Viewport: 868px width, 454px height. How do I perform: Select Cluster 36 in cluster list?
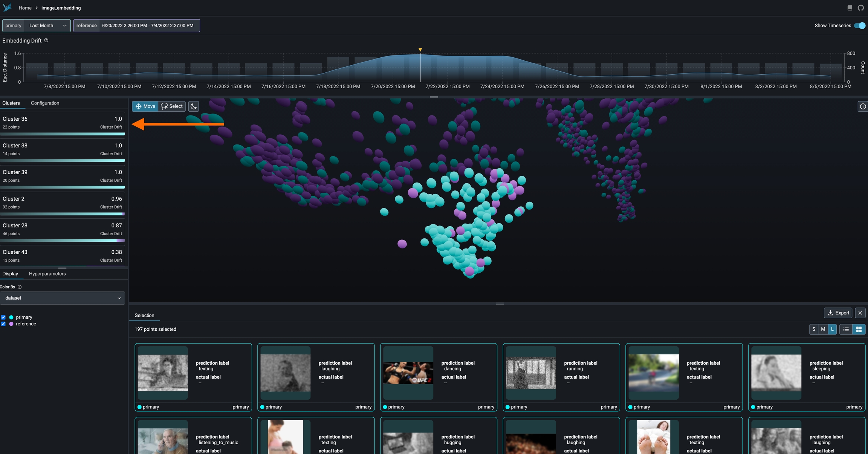62,123
